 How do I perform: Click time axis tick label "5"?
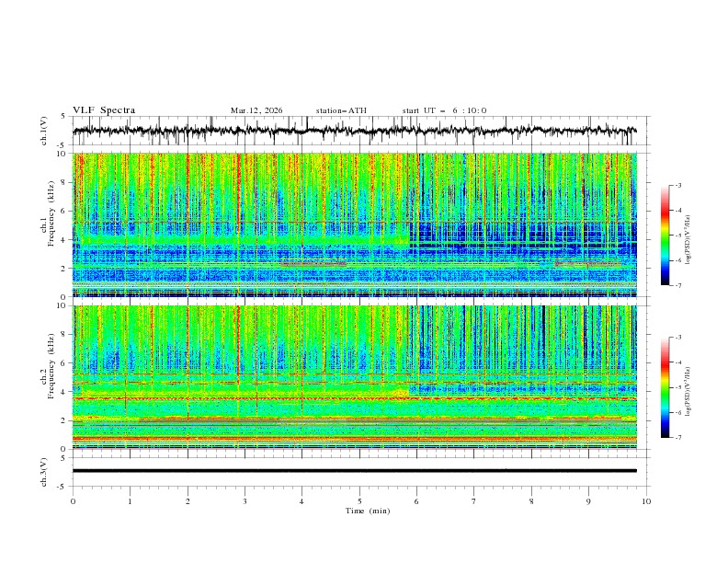(x=359, y=501)
